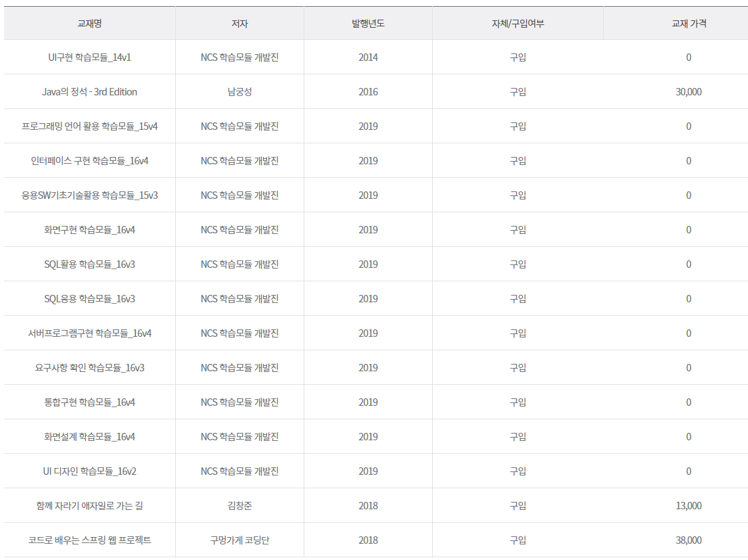
Task: Click 응용SW기초기술활용 학습모듈_15v3 row title
Action: click(89, 195)
